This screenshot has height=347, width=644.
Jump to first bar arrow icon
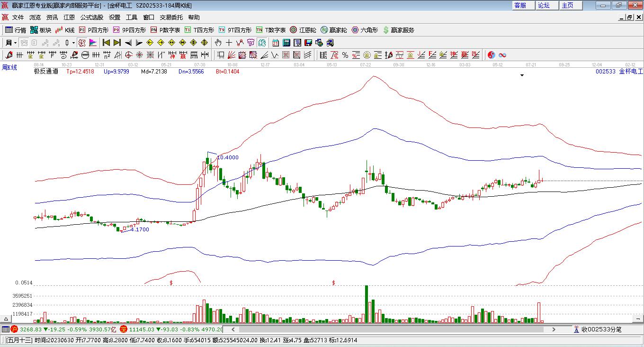106,43
